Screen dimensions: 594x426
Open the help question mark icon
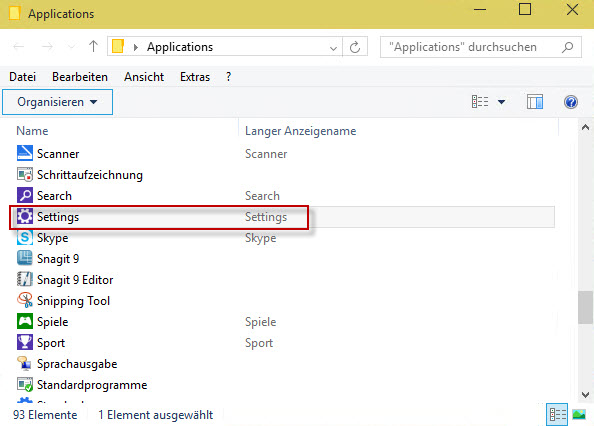571,102
